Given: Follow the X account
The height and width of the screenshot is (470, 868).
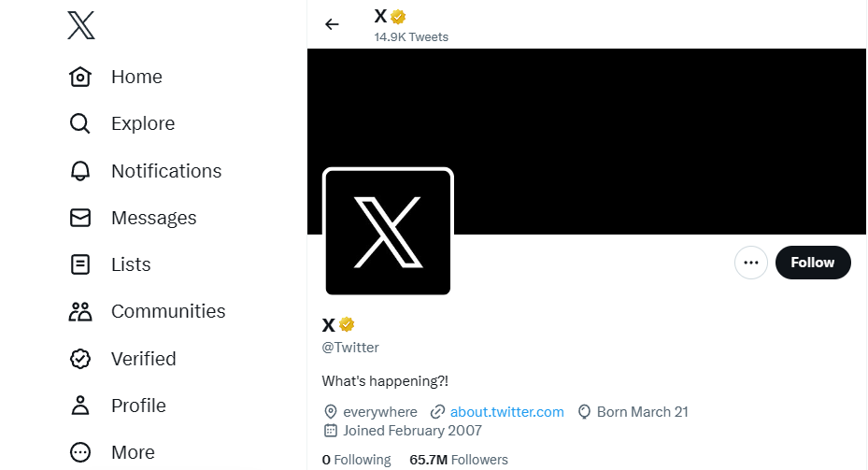Looking at the screenshot, I should pos(813,263).
